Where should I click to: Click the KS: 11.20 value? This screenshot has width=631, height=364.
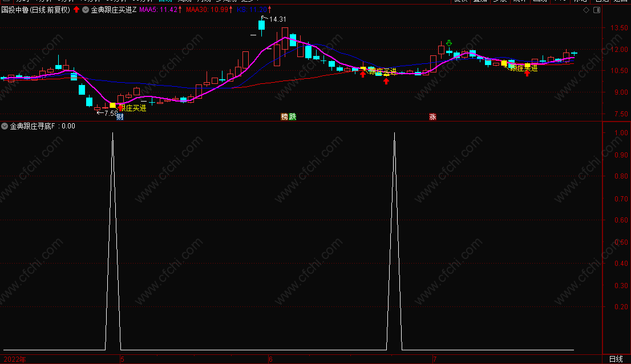(x=252, y=10)
